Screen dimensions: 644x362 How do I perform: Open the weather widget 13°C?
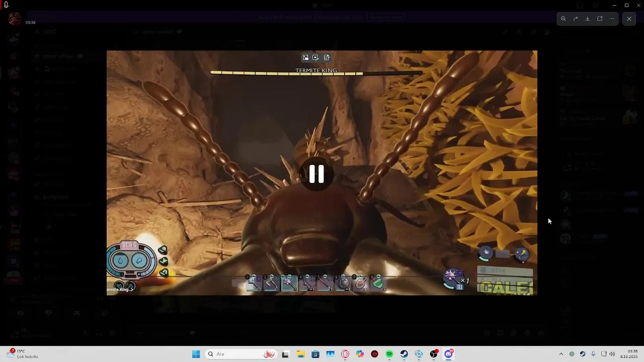click(22, 354)
